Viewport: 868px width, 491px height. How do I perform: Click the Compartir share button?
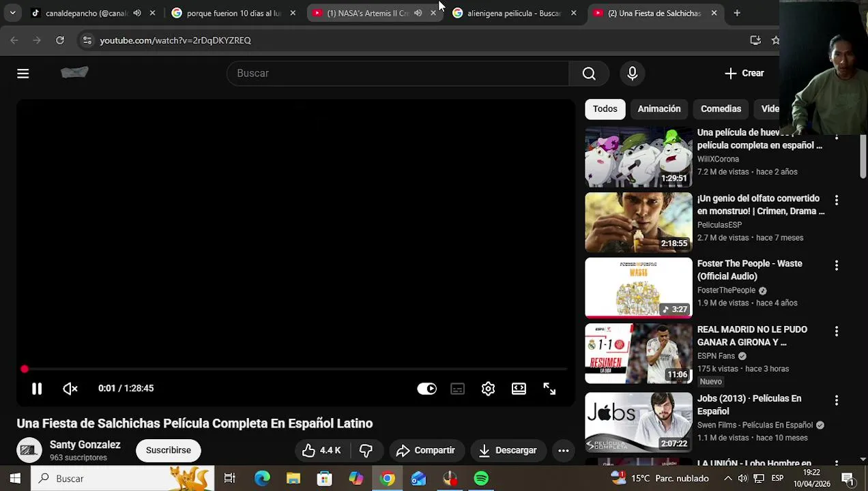425,450
